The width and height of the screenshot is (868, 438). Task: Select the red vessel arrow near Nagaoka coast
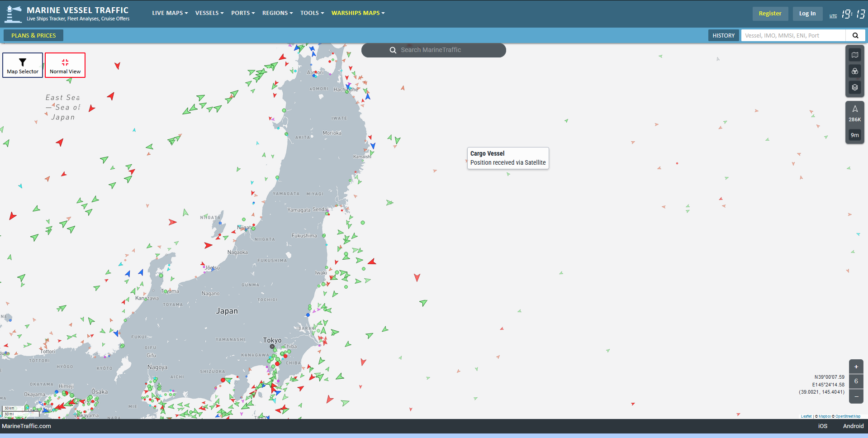point(208,245)
